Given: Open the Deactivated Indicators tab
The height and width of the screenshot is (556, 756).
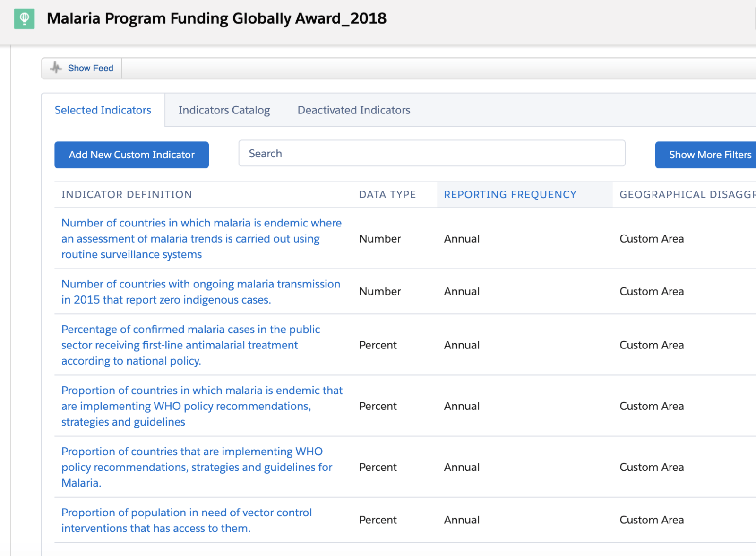Looking at the screenshot, I should [x=353, y=110].
